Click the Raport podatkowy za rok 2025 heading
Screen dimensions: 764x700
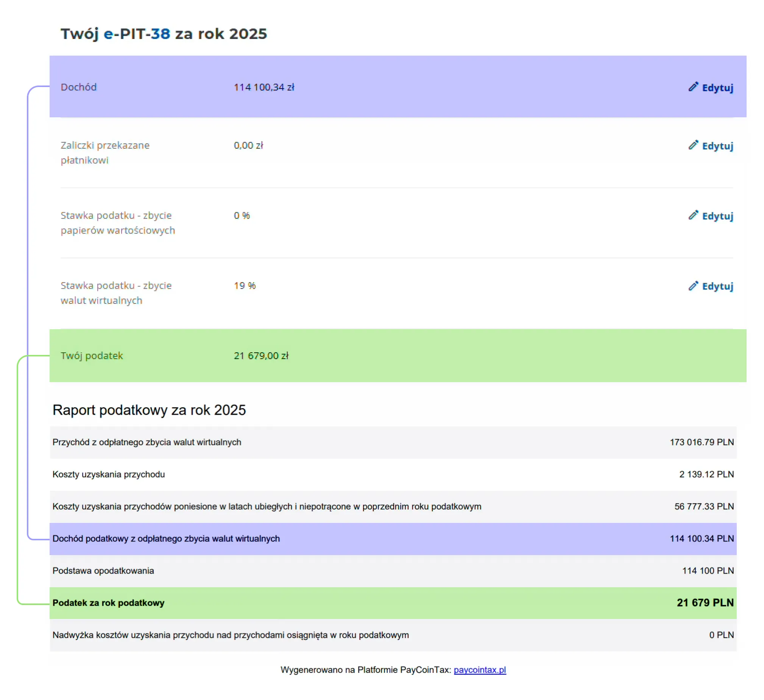pyautogui.click(x=149, y=410)
